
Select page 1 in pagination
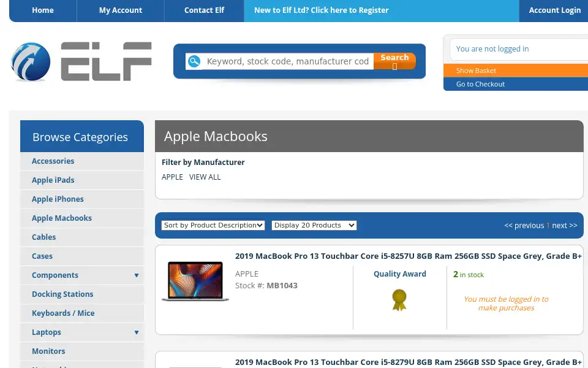pos(548,225)
